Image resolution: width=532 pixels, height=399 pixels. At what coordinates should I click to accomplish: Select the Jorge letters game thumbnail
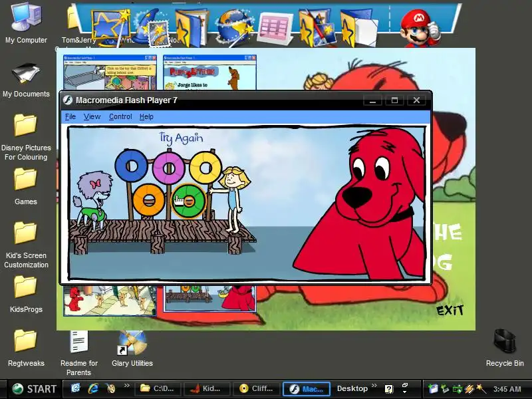(209, 72)
